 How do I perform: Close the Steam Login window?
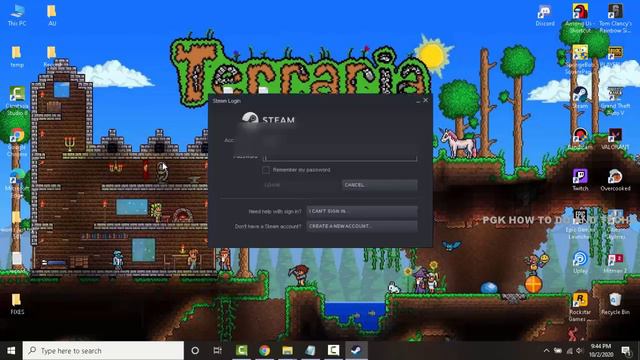(426, 100)
